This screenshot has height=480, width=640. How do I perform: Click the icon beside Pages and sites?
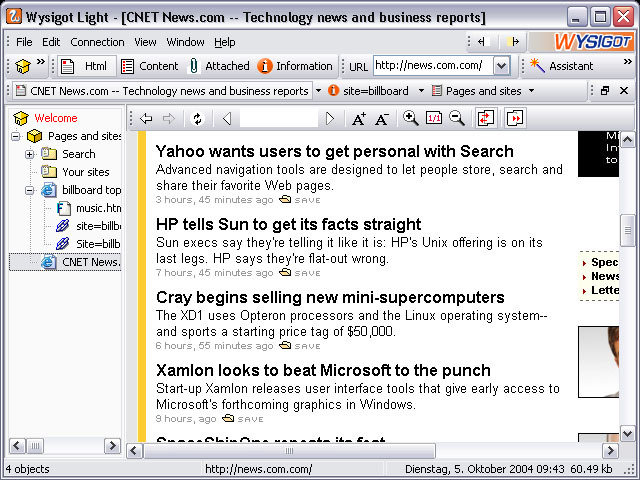(436, 90)
